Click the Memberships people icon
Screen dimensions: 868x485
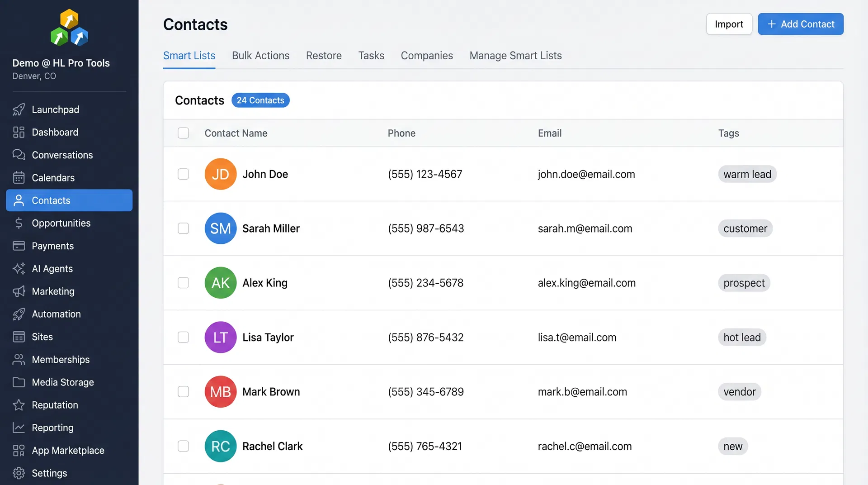tap(19, 360)
